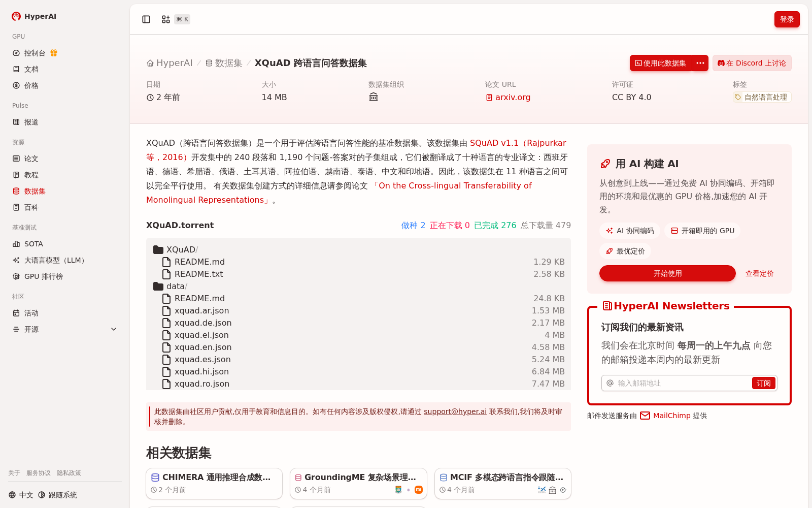Click the 隐私政策 footer link
This screenshot has width=812, height=508.
pyautogui.click(x=69, y=473)
